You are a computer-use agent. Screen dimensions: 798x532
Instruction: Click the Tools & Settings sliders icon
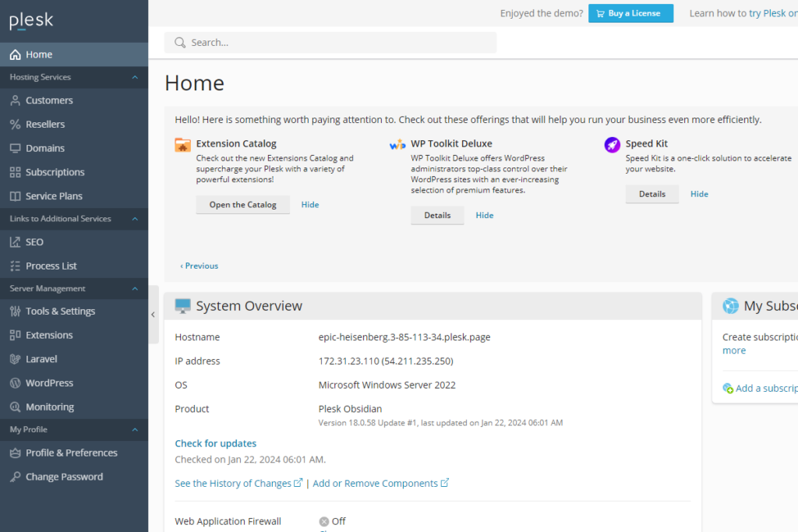coord(16,312)
